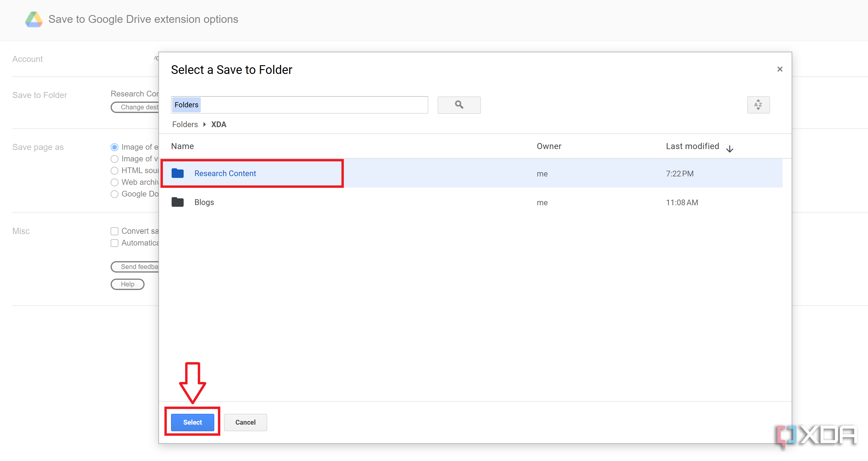Select the Web archive radio option

[115, 183]
